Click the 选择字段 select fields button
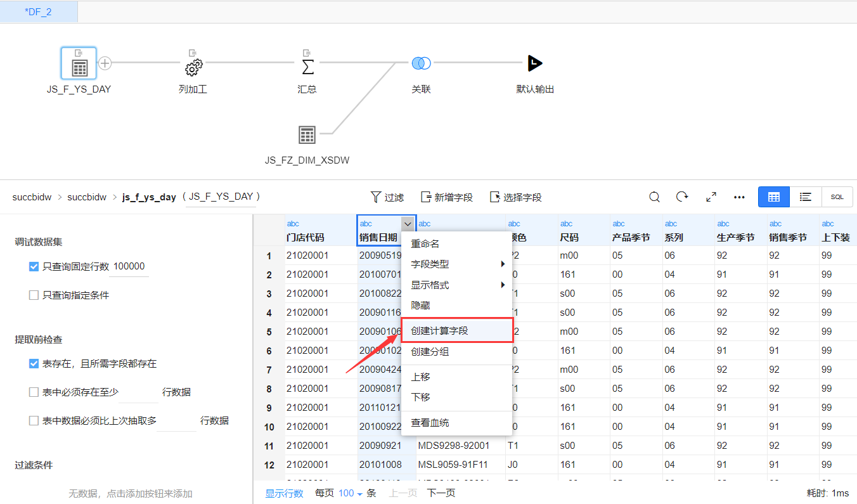Screen dimensions: 857x504 tap(515, 197)
